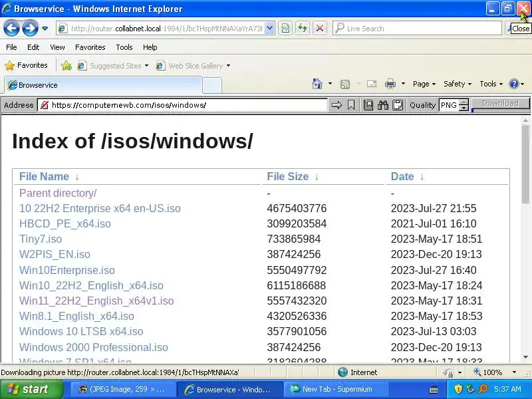Click the Browservice Go arrow icon

click(x=336, y=105)
